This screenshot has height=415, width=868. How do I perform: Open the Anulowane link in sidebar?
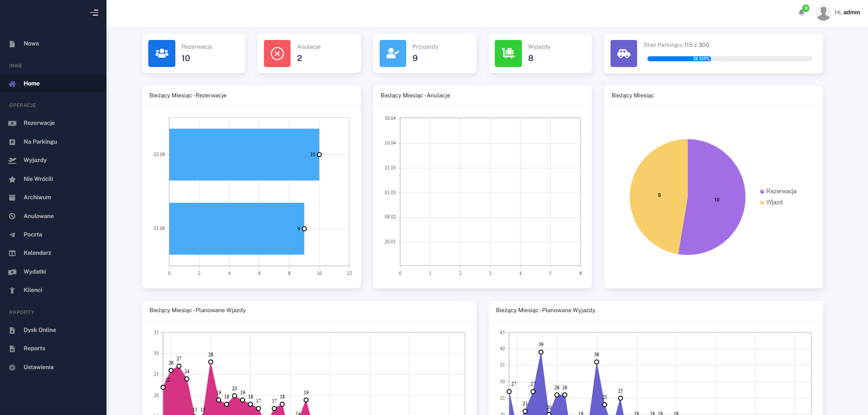pos(53,216)
